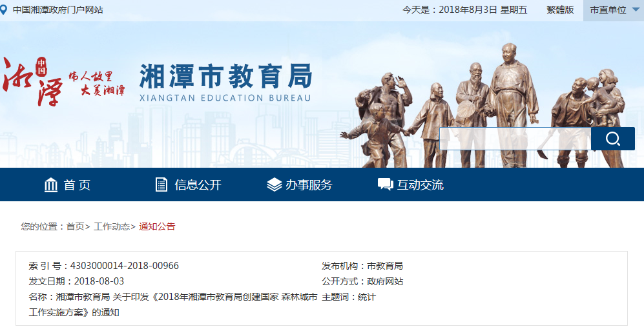Click the dropdown arrow next to 市直单位
The height and width of the screenshot is (329, 644).
[636, 10]
